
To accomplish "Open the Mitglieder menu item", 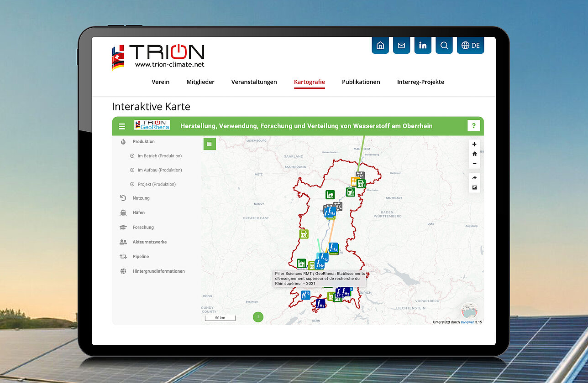I will tap(200, 82).
